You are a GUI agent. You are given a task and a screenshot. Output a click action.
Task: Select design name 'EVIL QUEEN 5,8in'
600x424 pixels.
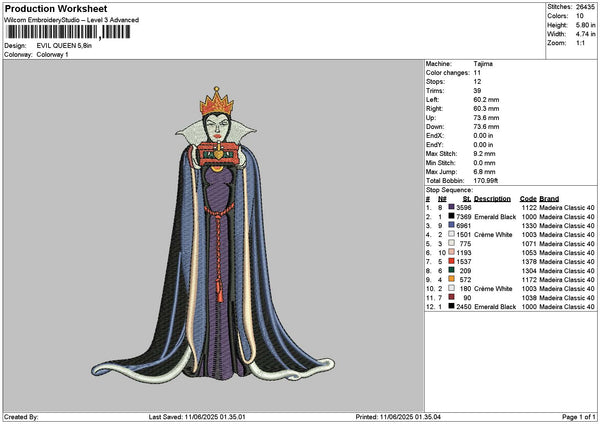[x=64, y=46]
